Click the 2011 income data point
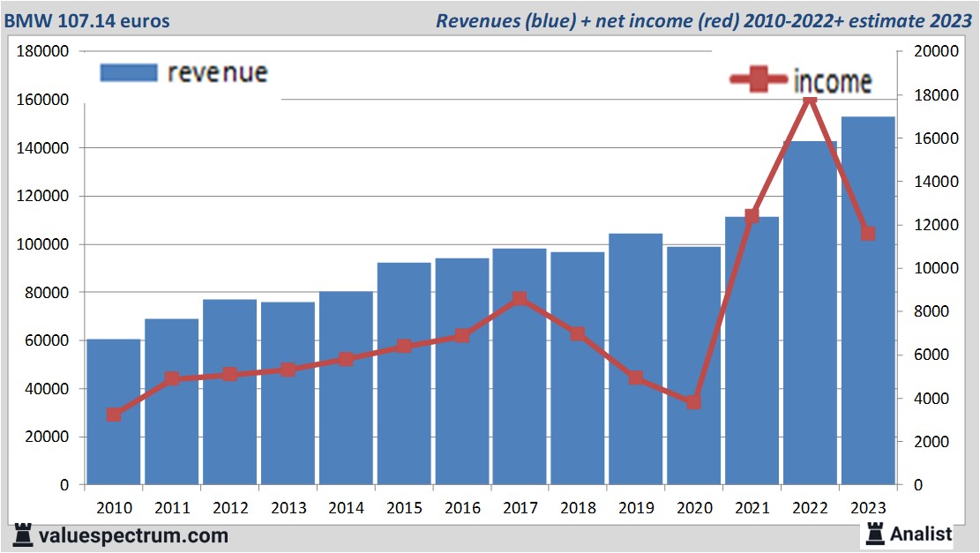 pyautogui.click(x=172, y=378)
